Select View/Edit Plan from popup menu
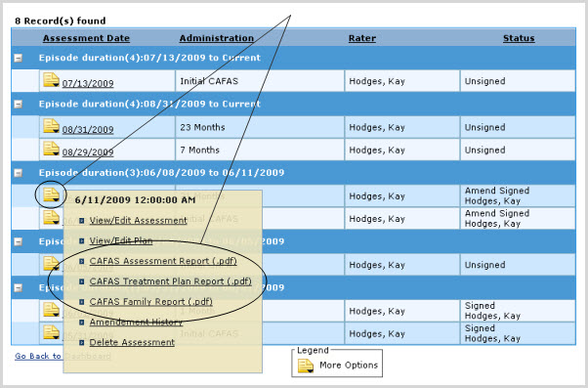The width and height of the screenshot is (588, 388). tap(121, 240)
